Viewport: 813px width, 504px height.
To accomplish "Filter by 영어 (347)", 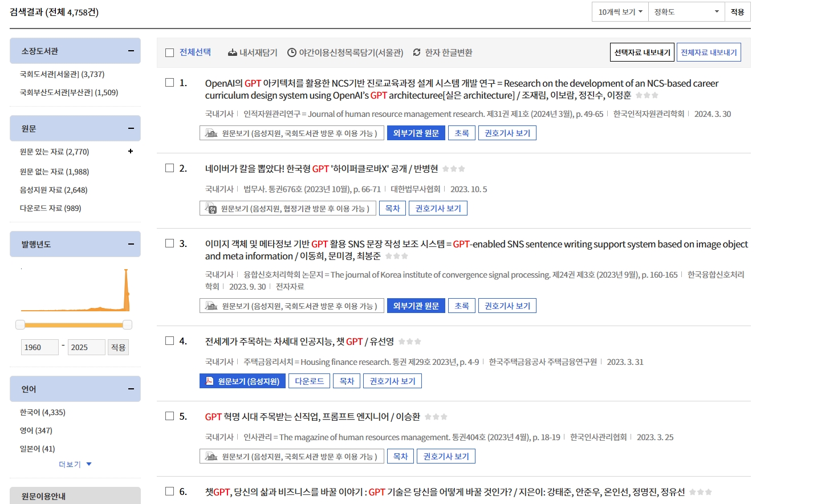I will [x=36, y=430].
